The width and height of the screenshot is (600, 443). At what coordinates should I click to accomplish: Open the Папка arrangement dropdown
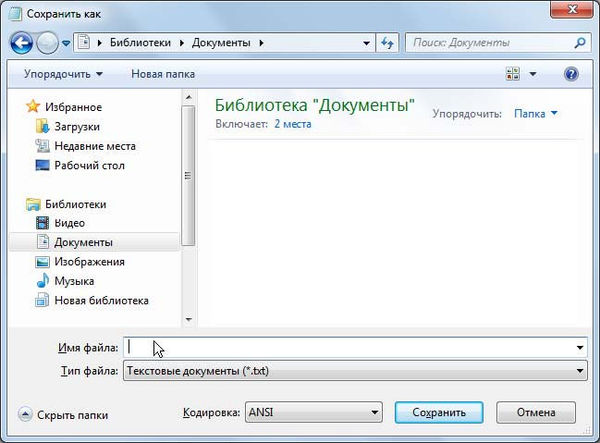(x=535, y=114)
